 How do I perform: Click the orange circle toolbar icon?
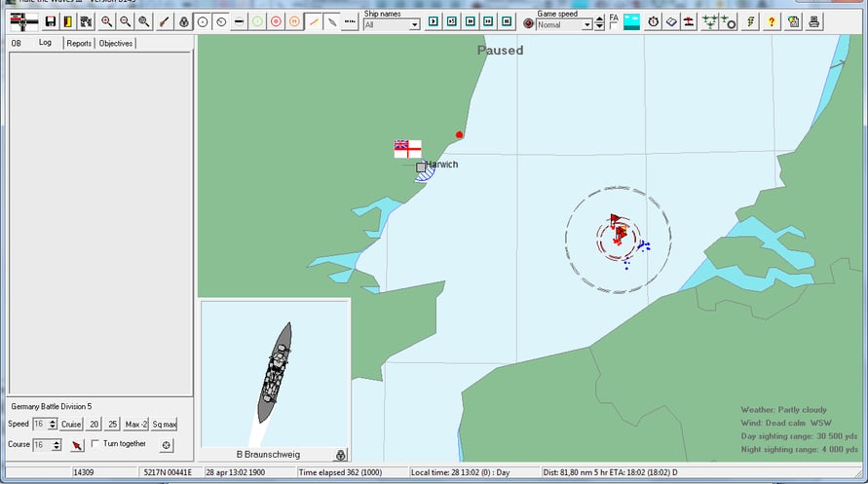pos(294,22)
